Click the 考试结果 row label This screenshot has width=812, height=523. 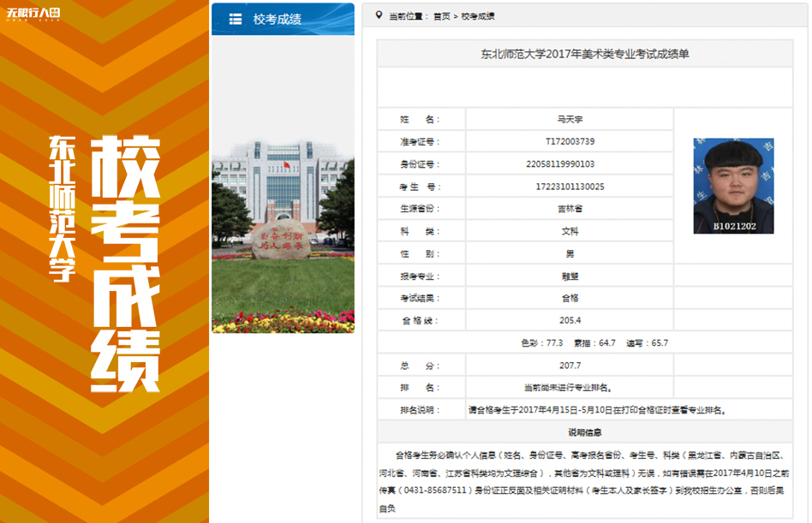coord(420,299)
